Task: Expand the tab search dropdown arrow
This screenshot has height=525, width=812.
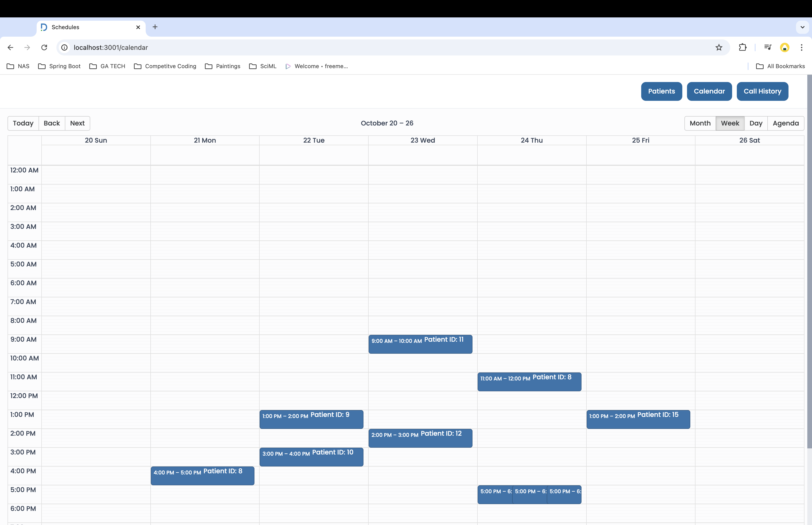Action: coord(802,27)
